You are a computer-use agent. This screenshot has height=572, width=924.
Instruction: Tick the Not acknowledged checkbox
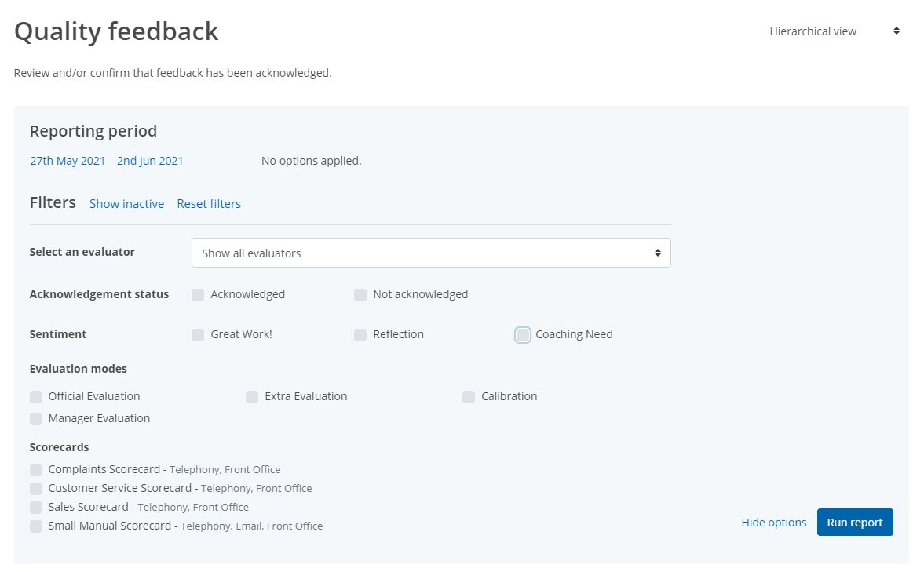[360, 294]
